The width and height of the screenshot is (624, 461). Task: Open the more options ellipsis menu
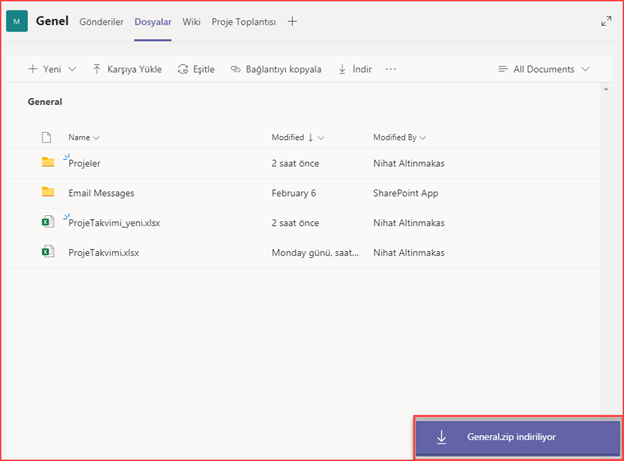coord(390,69)
